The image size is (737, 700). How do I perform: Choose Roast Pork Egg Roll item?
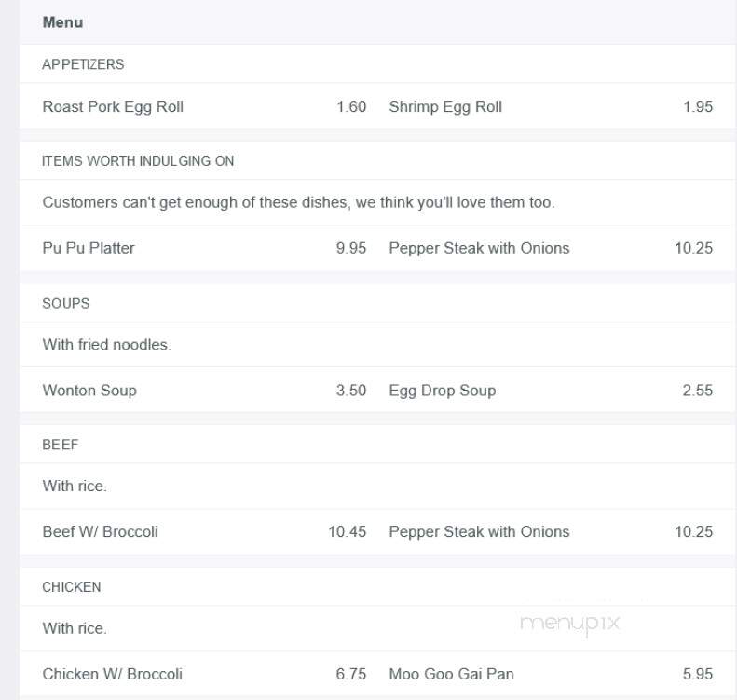click(x=113, y=106)
